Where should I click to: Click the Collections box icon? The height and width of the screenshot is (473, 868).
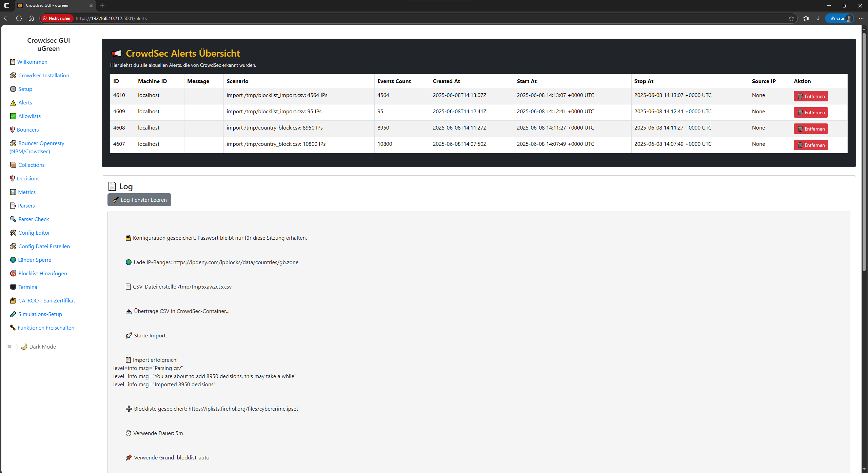click(13, 165)
